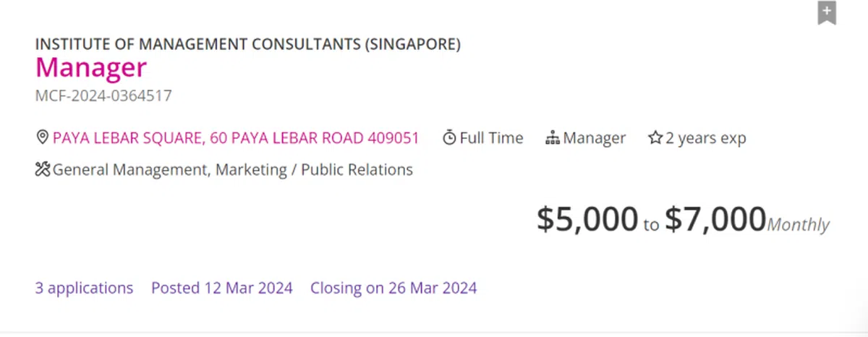Image resolution: width=868 pixels, height=337 pixels.
Task: Click the clock icon beside Full Time
Action: pyautogui.click(x=449, y=137)
